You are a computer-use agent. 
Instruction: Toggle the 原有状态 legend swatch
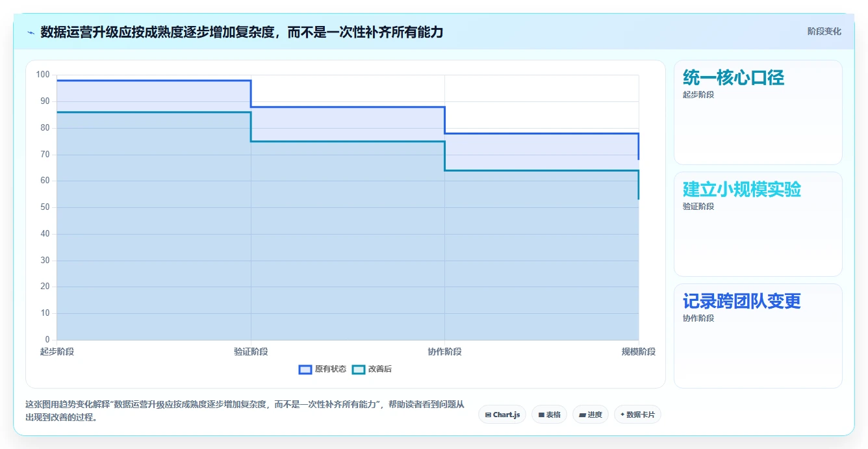pyautogui.click(x=305, y=369)
